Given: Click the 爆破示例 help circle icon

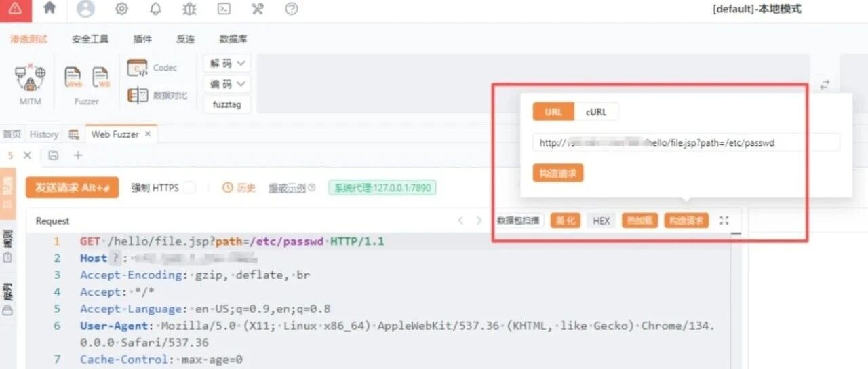Looking at the screenshot, I should (x=312, y=188).
